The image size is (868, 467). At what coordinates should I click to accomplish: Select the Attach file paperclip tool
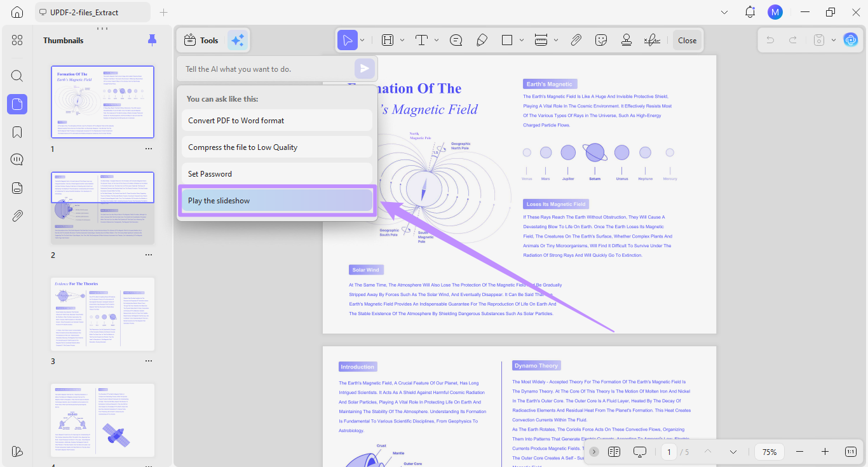click(576, 40)
